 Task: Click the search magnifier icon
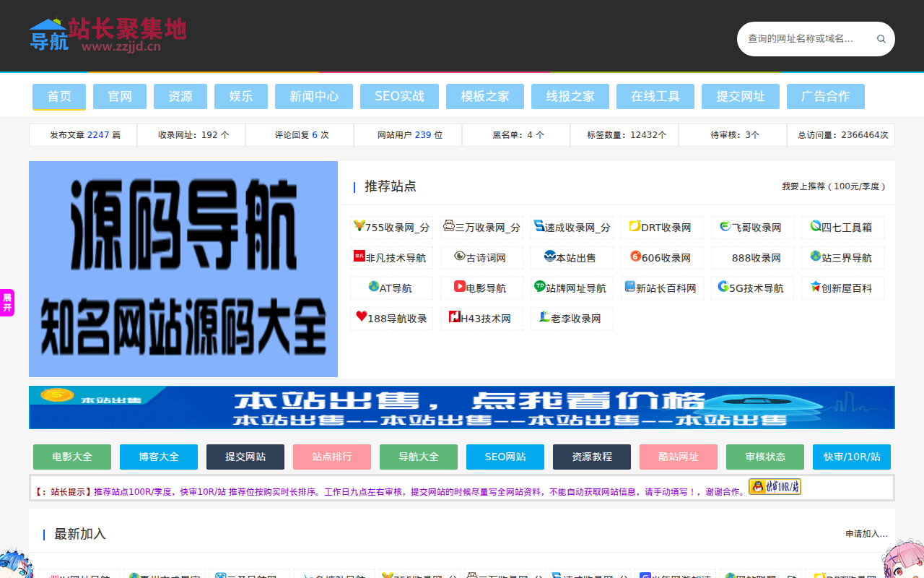(881, 39)
